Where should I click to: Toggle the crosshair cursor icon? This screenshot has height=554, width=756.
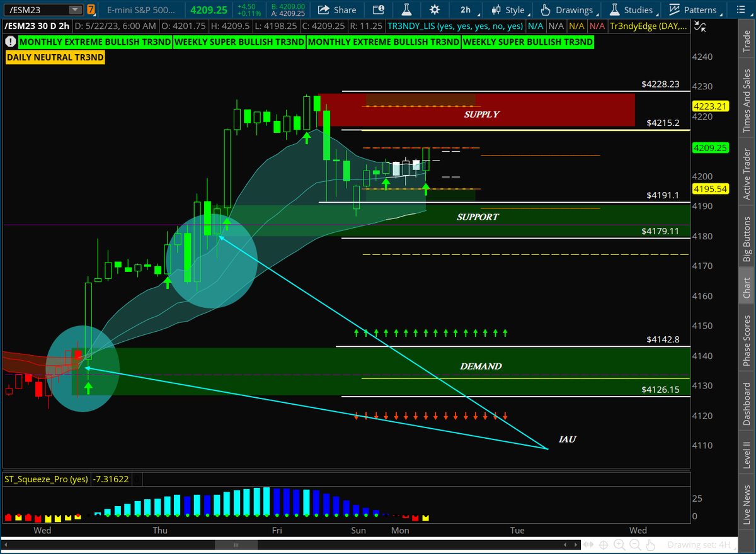tap(604, 545)
